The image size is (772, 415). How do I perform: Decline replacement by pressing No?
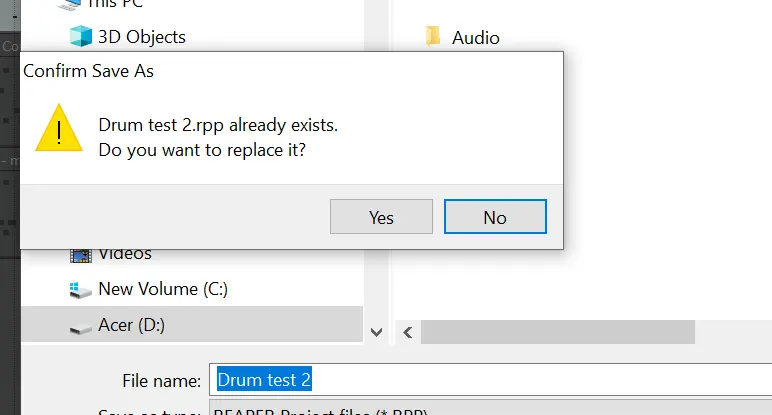(495, 217)
